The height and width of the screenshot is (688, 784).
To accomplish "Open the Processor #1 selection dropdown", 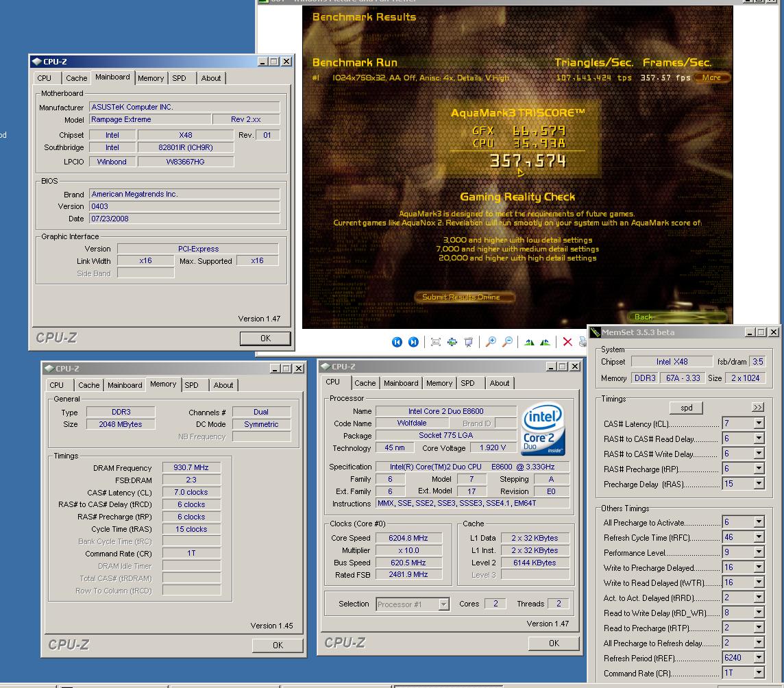I will (443, 604).
